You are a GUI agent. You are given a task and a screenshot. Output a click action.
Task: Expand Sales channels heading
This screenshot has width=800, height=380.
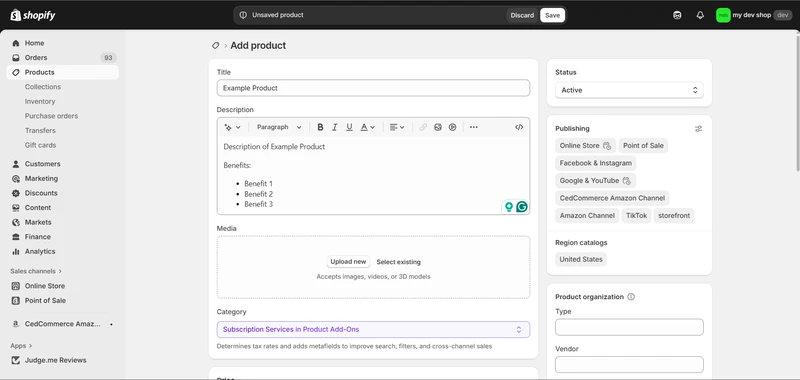click(36, 271)
